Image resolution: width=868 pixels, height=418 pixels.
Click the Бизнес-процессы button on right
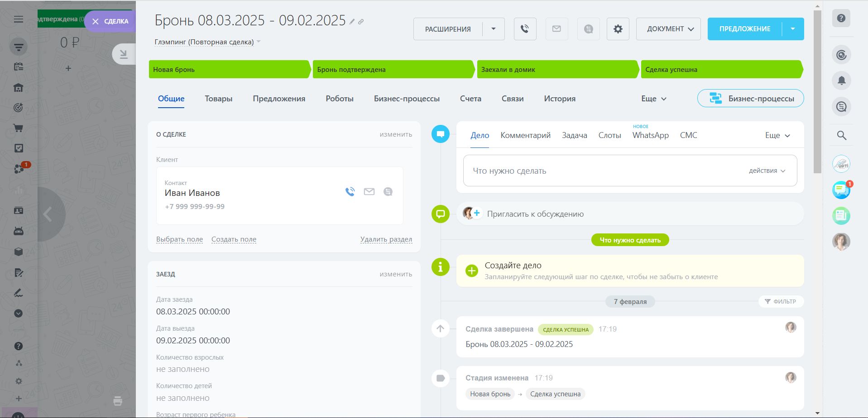point(750,99)
